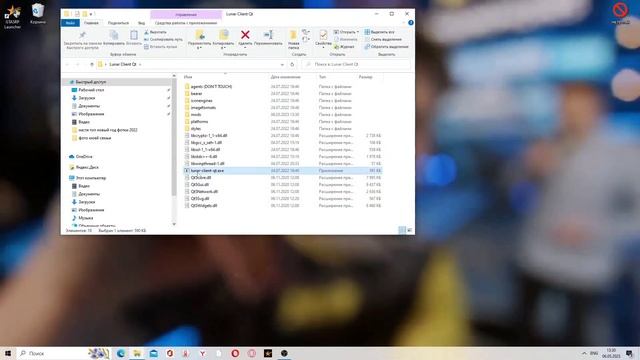640x360 pixels.
Task: Click the chevron after Lunar Client Qt breadcrumb
Action: 140,64
